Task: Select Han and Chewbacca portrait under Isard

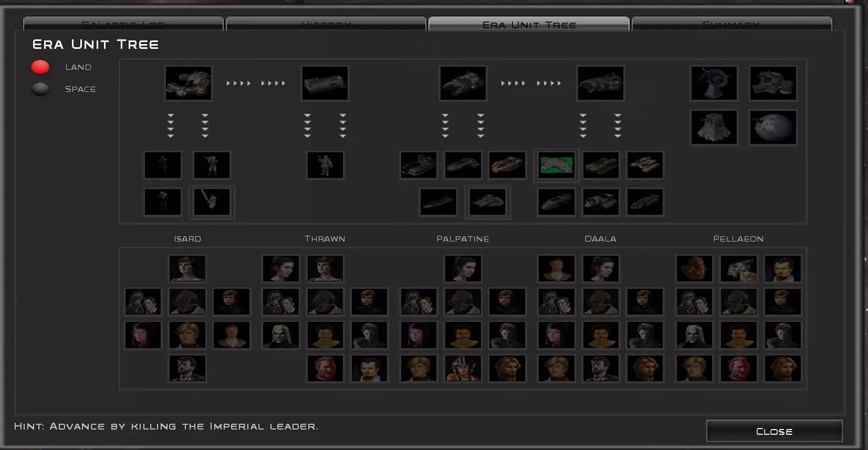Action: click(x=143, y=301)
